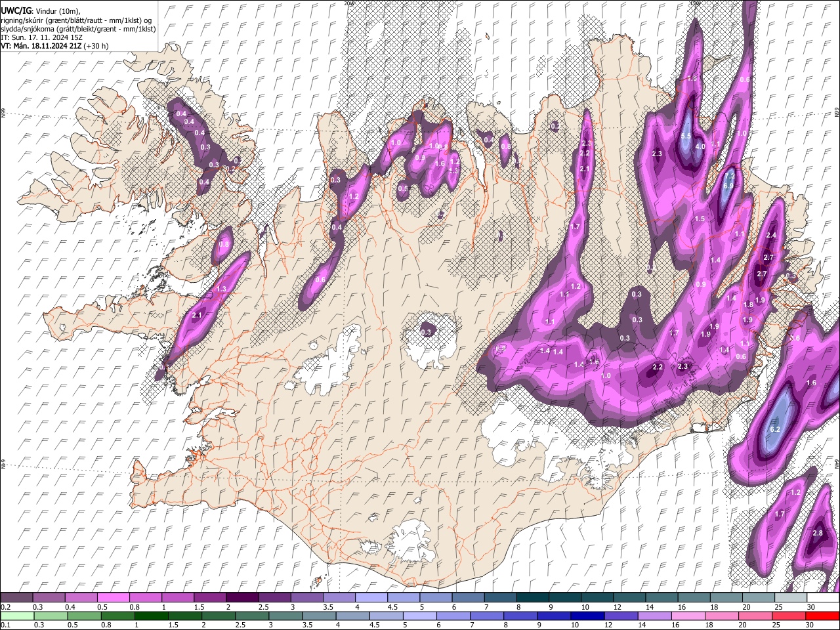The image size is (840, 630).
Task: Select the dark teal 8–9 swatch, top legend row
Action: (x=533, y=598)
